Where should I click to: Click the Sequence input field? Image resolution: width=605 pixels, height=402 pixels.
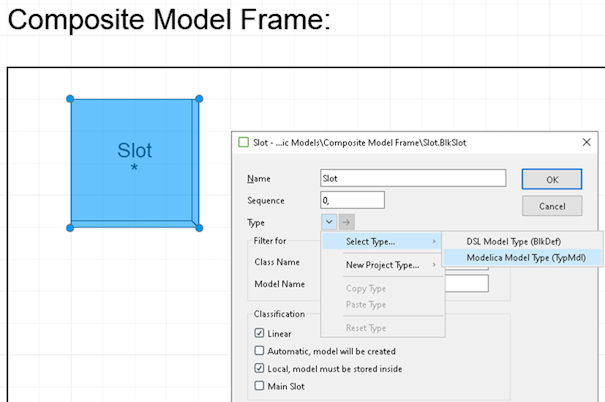click(352, 200)
